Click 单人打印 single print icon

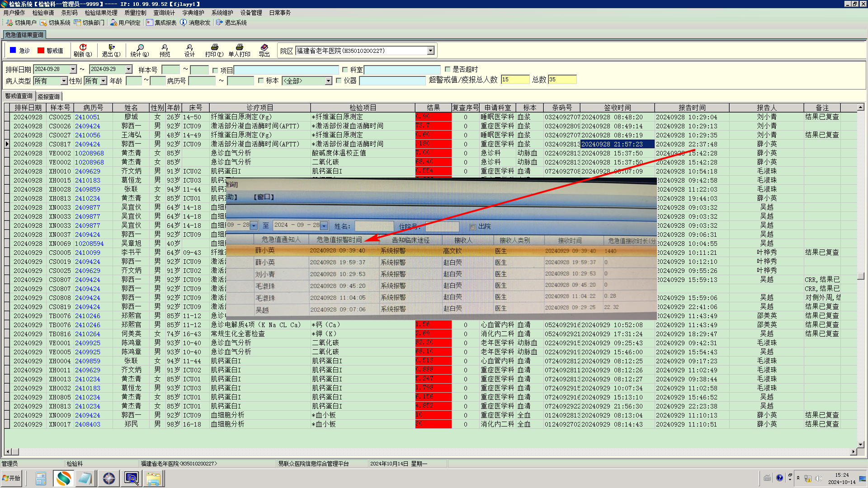click(x=239, y=47)
